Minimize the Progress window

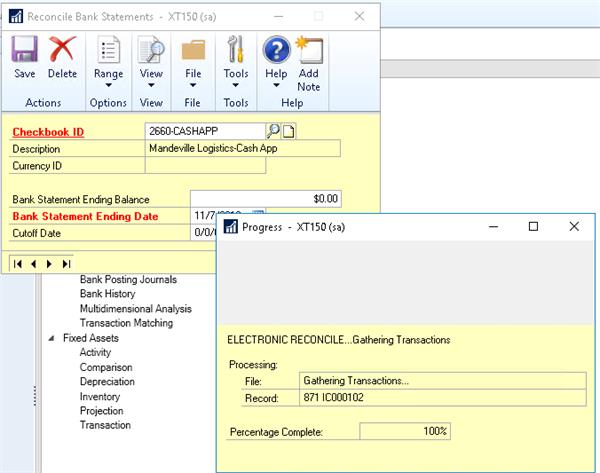494,227
